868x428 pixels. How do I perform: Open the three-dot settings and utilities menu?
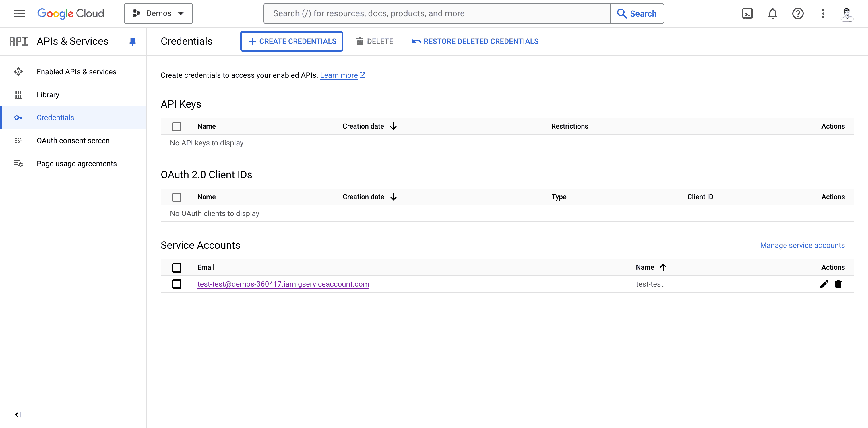(823, 13)
